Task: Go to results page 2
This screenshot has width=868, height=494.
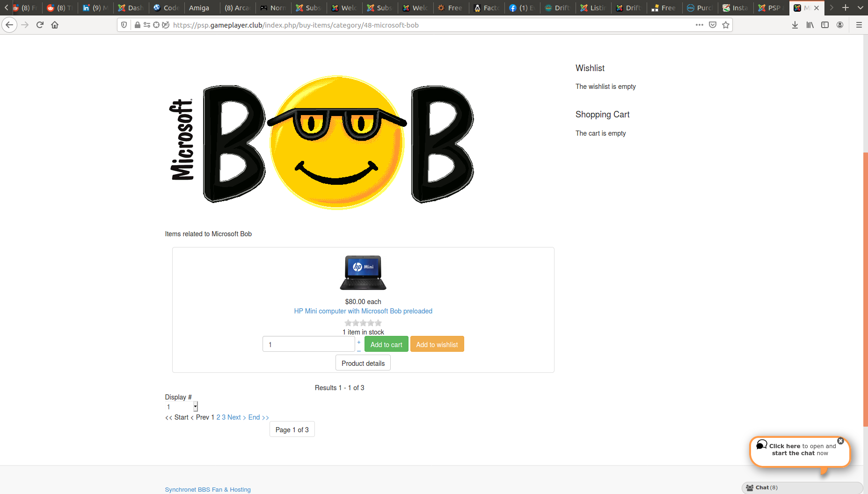Action: (x=219, y=417)
